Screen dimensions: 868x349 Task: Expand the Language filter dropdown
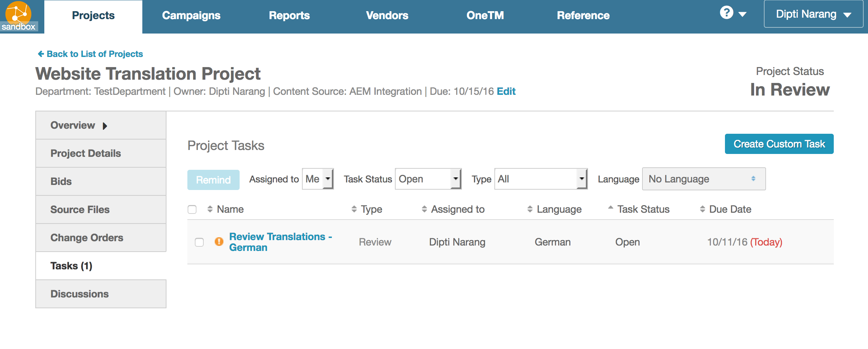point(703,179)
